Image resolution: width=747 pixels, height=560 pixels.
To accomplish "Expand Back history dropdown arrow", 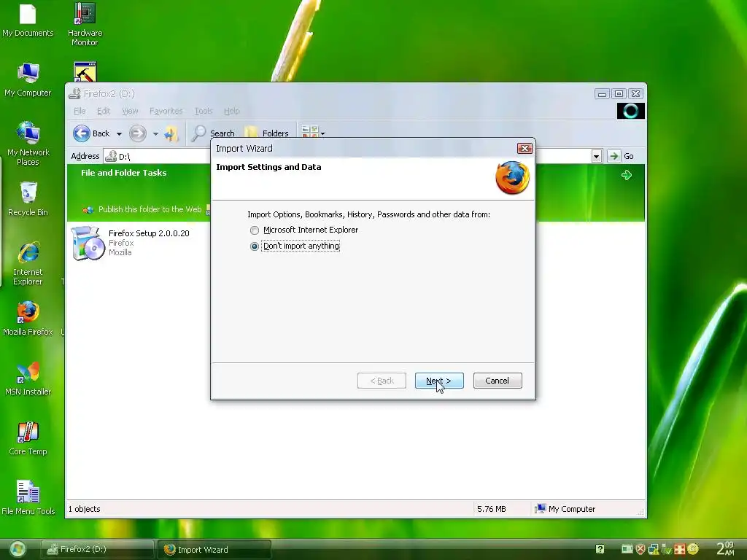I will click(x=119, y=134).
